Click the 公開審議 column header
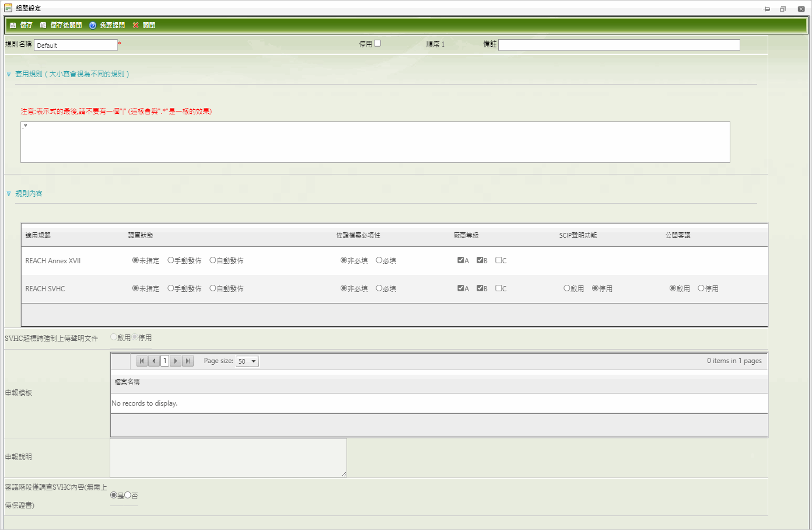812x530 pixels. (678, 235)
